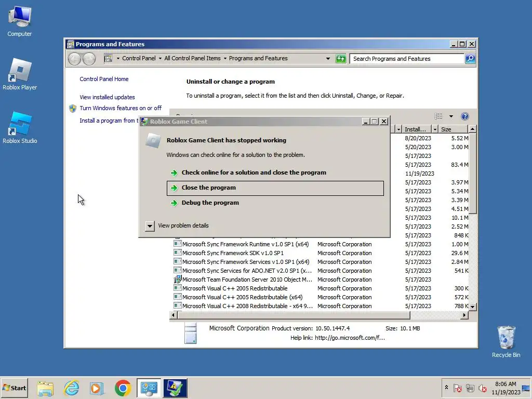Expand the arrow after Control Panel breadcrumb
The image size is (532, 399).
(x=160, y=58)
